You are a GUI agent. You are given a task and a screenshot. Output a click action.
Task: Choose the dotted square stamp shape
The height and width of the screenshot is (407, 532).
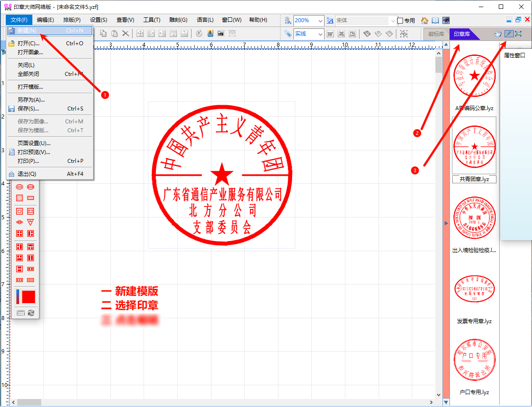click(x=20, y=198)
